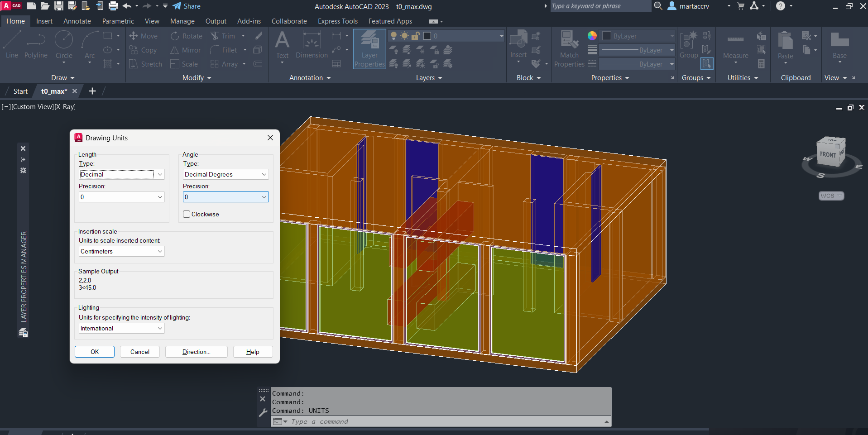Open the Lighting units International dropdown
The image size is (868, 435).
click(121, 328)
